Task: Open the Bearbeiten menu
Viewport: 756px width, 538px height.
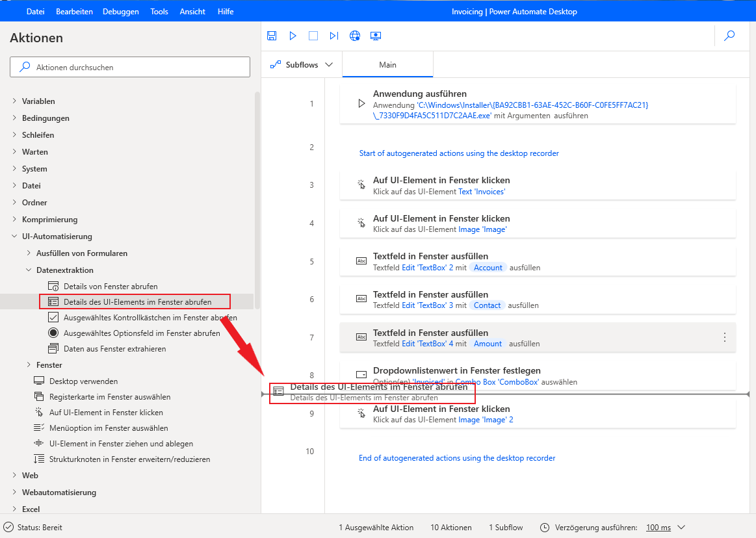Action: pyautogui.click(x=74, y=12)
